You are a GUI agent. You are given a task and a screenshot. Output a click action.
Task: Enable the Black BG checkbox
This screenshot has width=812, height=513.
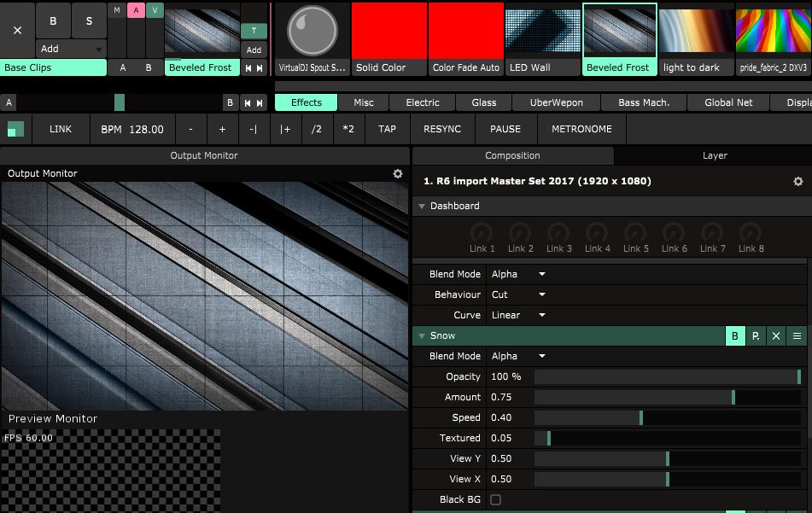(495, 499)
